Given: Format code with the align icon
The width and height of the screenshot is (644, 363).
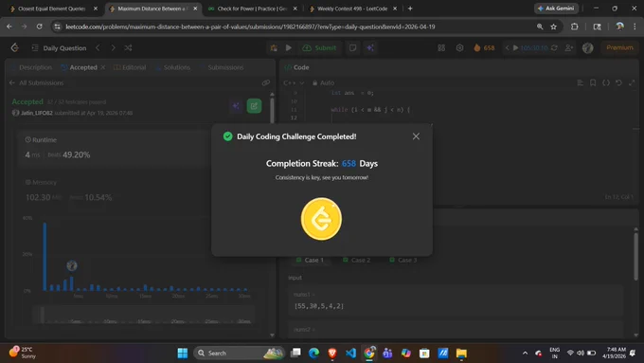Looking at the screenshot, I should [x=581, y=83].
